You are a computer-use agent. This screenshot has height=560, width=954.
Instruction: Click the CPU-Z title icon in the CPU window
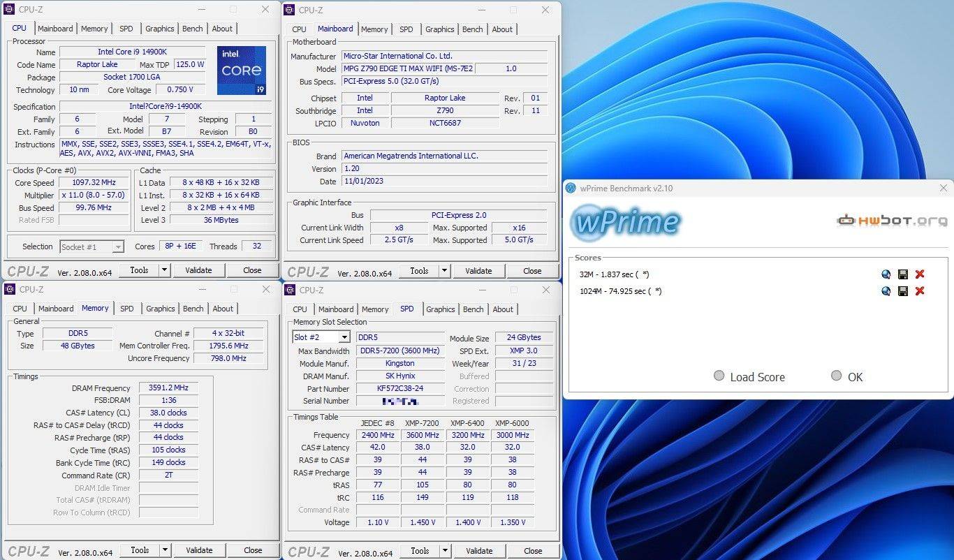coord(9,9)
